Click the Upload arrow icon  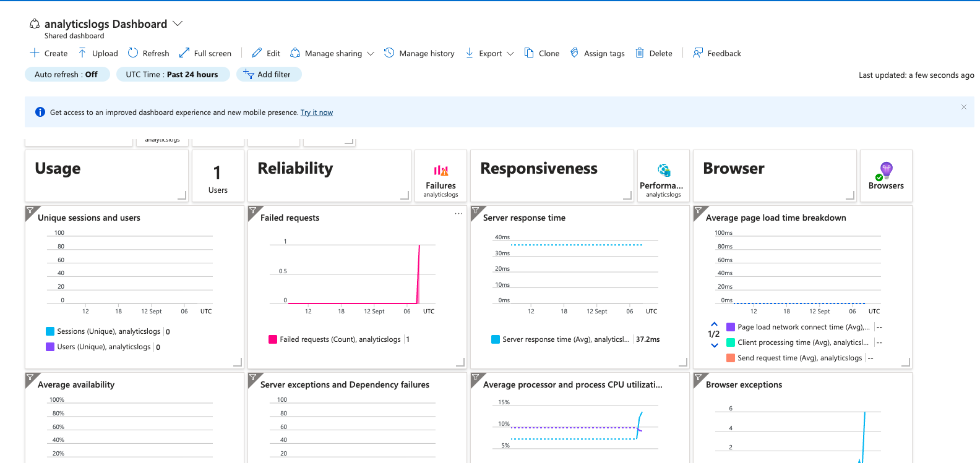[x=82, y=53]
